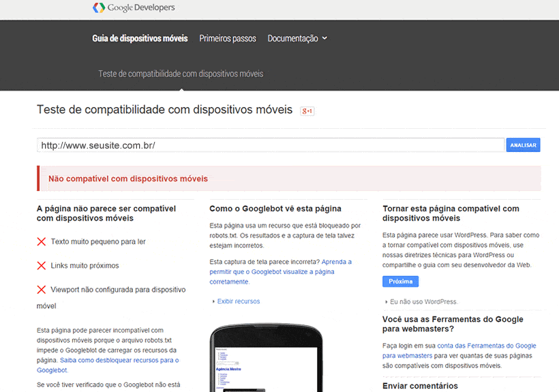The width and height of the screenshot is (559, 392).
Task: Click the Google Developers logo
Action: (x=134, y=8)
